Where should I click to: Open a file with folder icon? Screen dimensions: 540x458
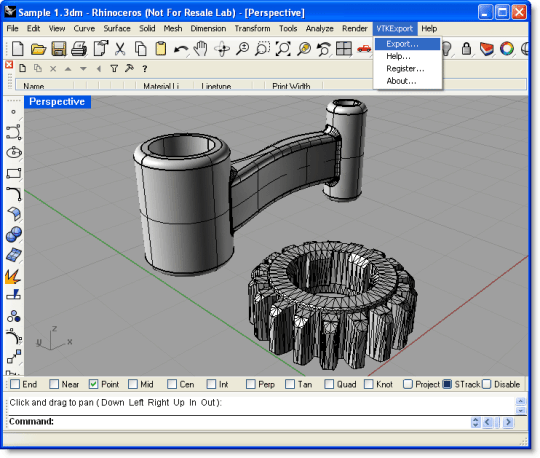click(38, 49)
